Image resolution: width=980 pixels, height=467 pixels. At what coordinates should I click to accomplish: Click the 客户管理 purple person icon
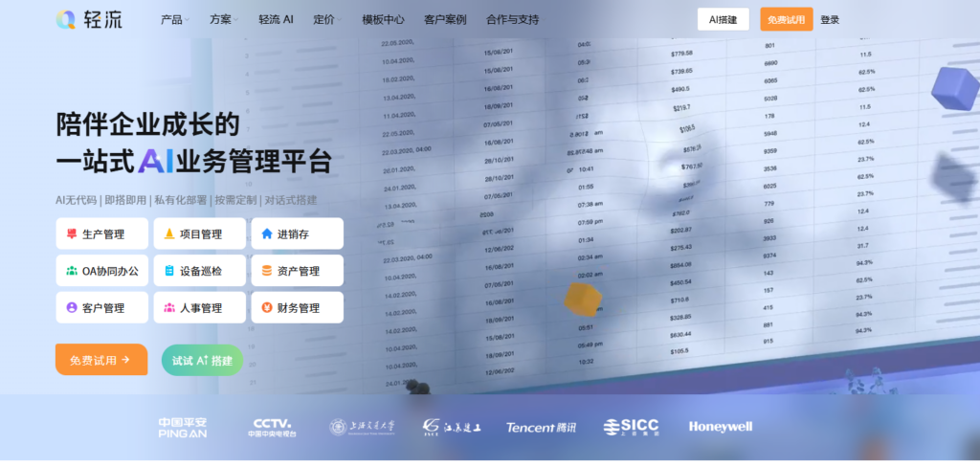(x=72, y=307)
